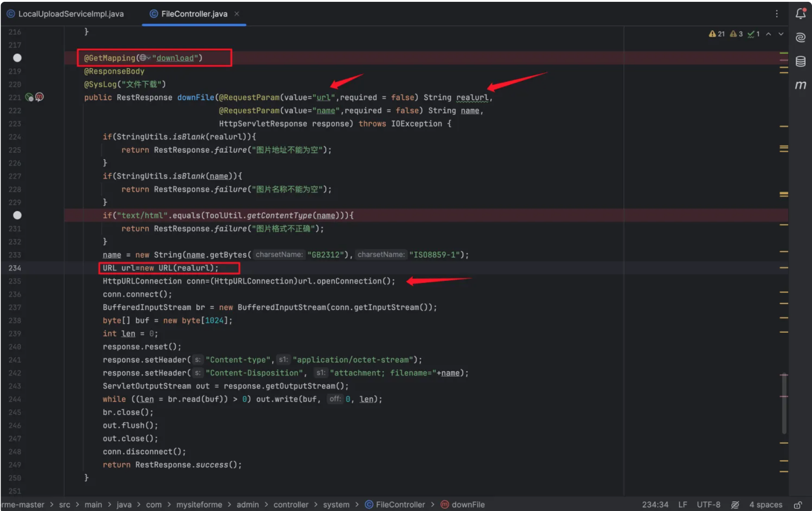Click the request mapping gutter icon at line 221
The image size is (812, 511).
[x=29, y=97]
